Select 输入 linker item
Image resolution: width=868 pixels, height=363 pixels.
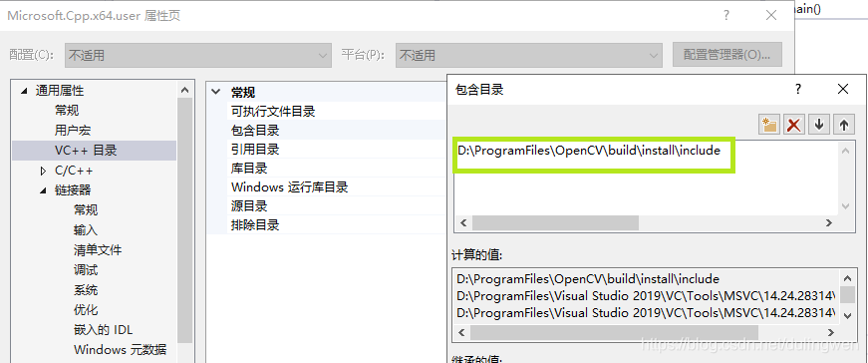coord(86,230)
